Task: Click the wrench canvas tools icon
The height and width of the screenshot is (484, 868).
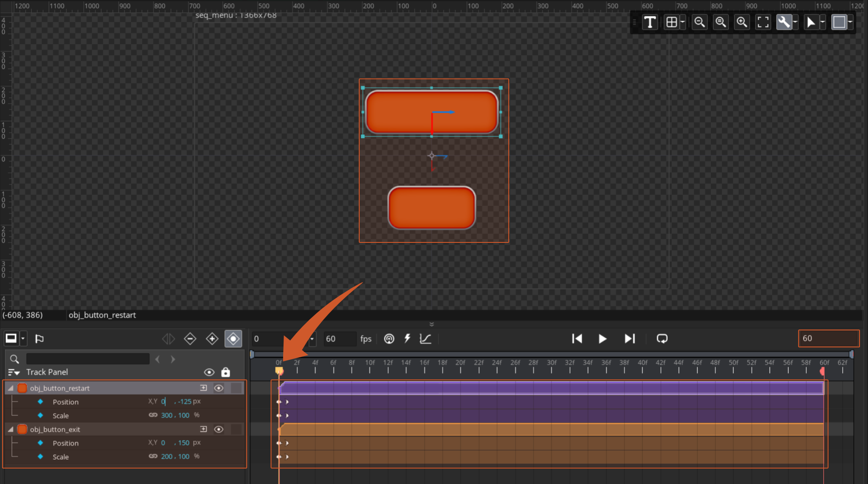Action: pyautogui.click(x=784, y=22)
